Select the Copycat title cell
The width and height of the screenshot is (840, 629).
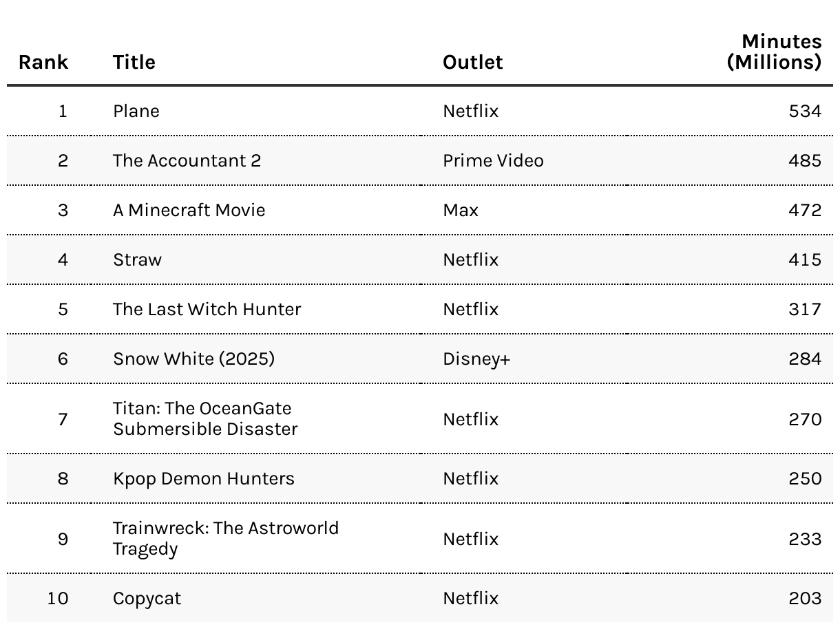(147, 598)
